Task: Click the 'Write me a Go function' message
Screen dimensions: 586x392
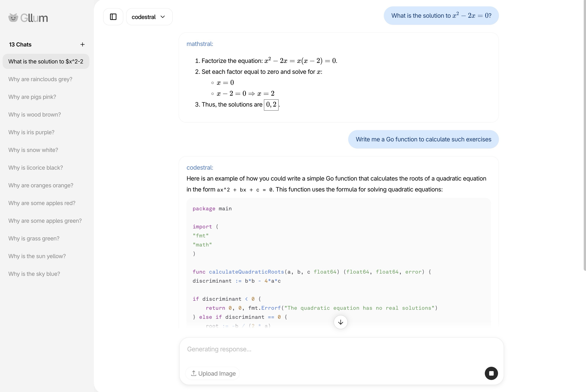Action: (423, 139)
